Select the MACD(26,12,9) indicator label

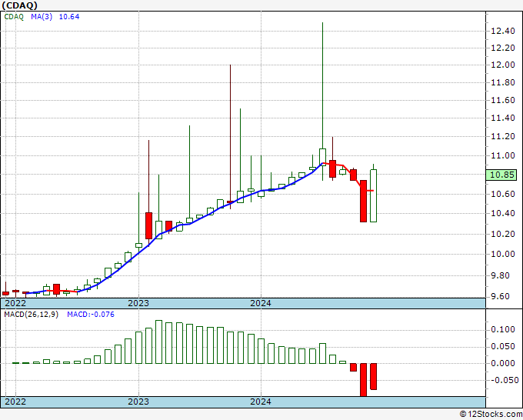(31, 315)
